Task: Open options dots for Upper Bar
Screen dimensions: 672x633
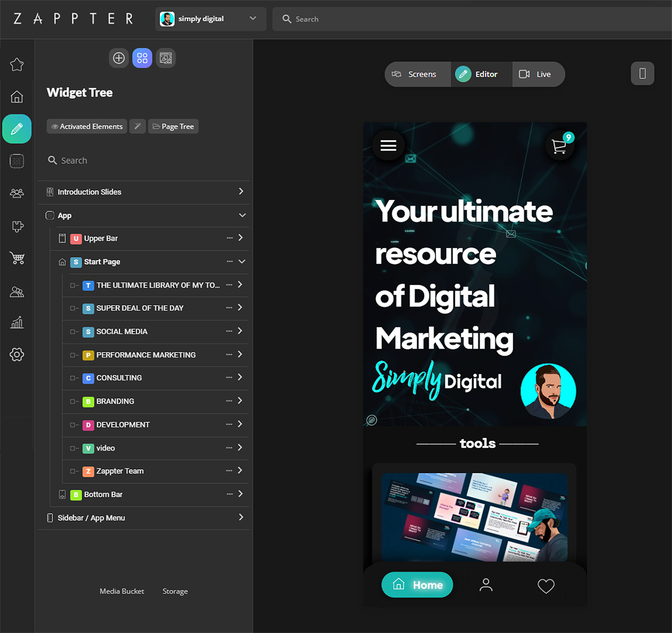Action: pyautogui.click(x=229, y=238)
